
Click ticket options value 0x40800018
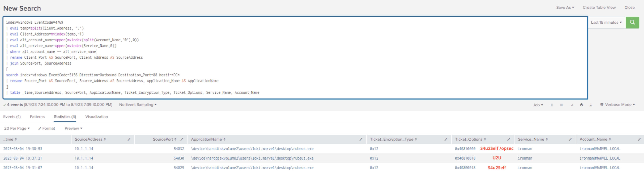pos(465,168)
